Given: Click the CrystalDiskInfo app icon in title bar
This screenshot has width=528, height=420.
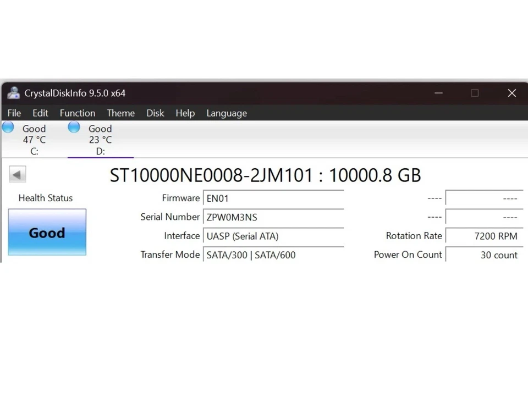Looking at the screenshot, I should tap(13, 93).
